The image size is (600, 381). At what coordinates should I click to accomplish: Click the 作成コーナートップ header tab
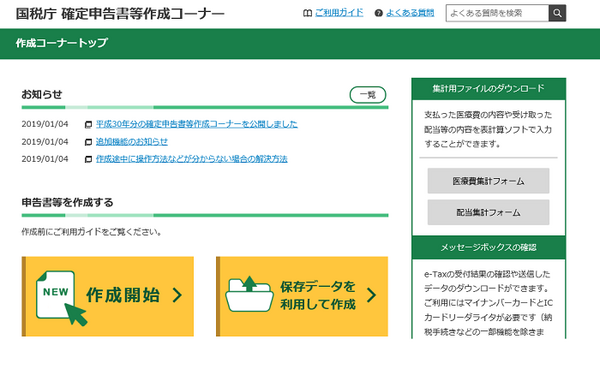point(62,43)
